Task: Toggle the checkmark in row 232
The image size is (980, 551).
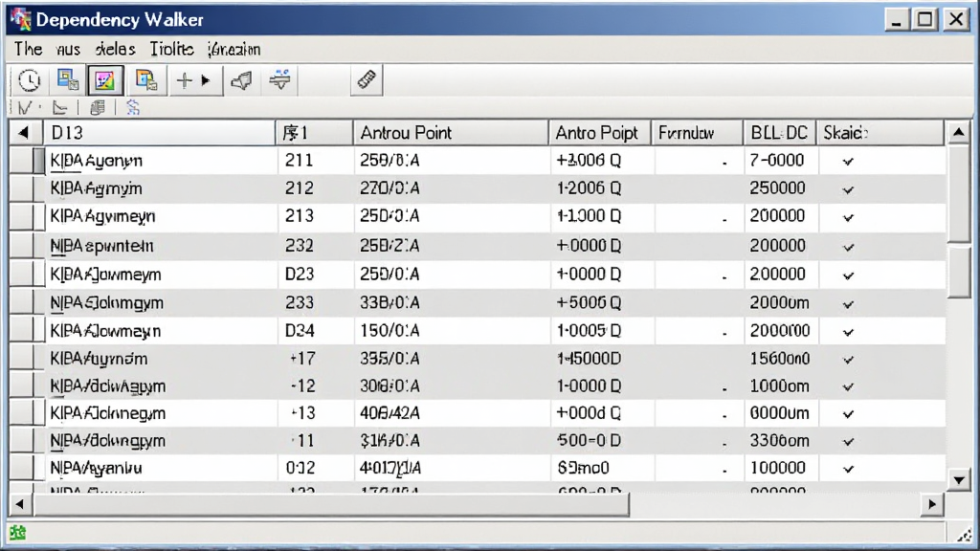Action: pyautogui.click(x=848, y=247)
